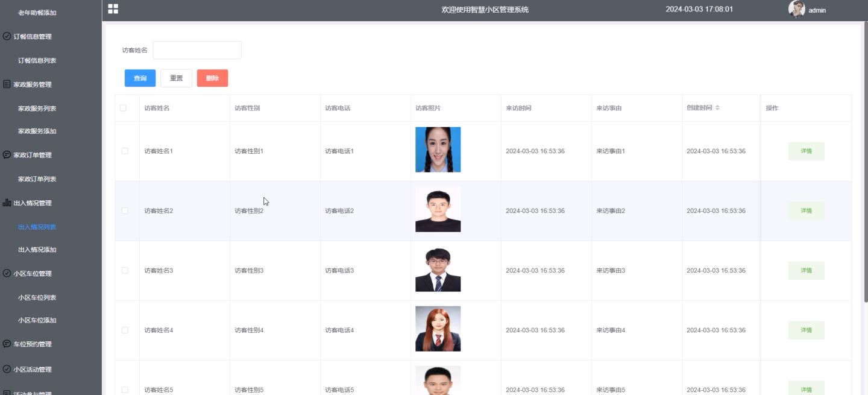Check the row for 访客姓名2
The image size is (868, 395).
[x=125, y=211]
